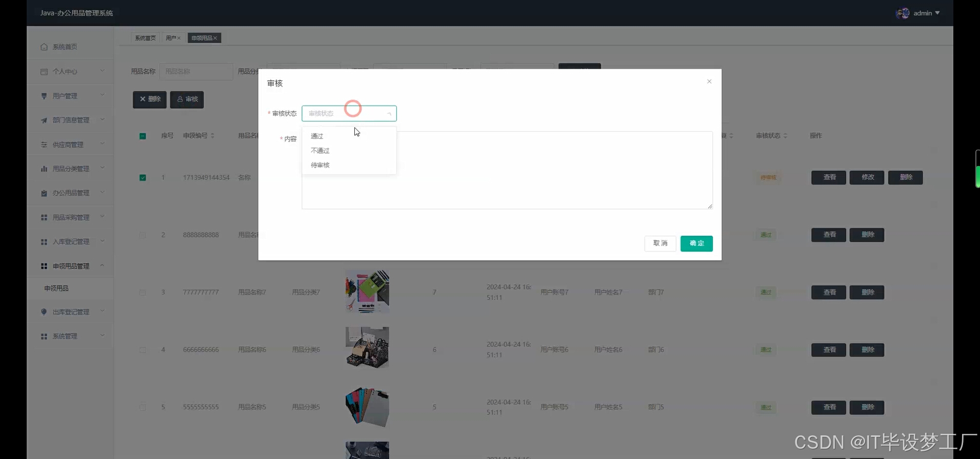This screenshot has width=980, height=459.
Task: Switch to the 系统首页 tab
Action: (145, 38)
